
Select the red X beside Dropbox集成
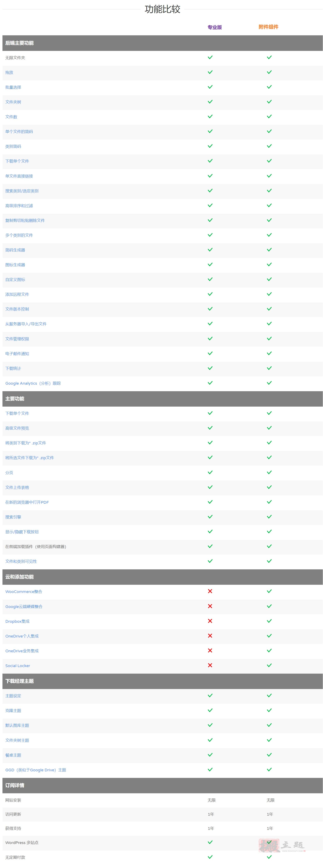[210, 621]
